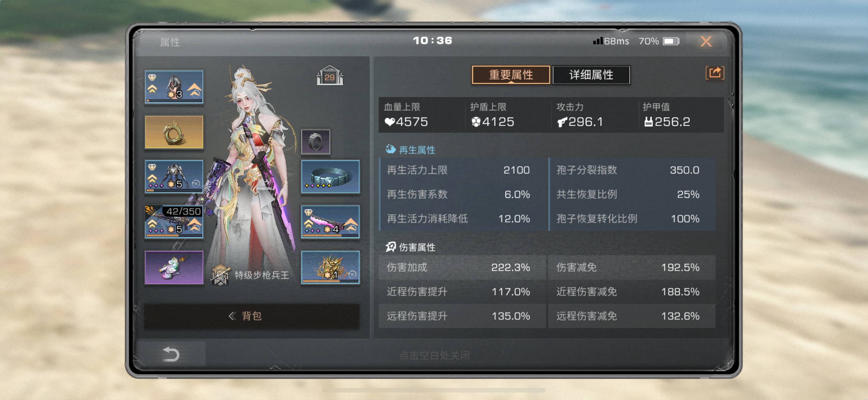
Task: Open the golden spiked accessory slot
Action: pyautogui.click(x=330, y=267)
